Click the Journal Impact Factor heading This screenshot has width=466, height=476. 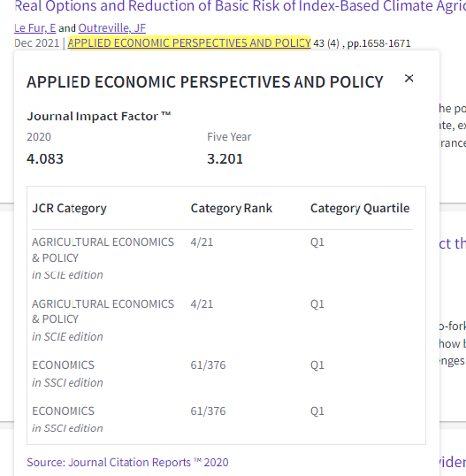tap(99, 116)
